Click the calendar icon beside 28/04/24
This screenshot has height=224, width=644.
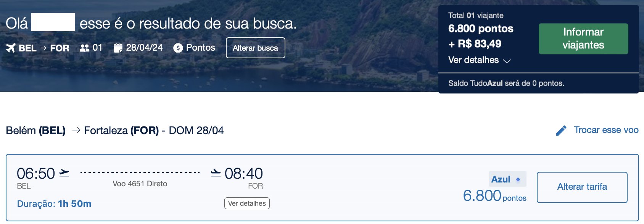[x=118, y=48]
